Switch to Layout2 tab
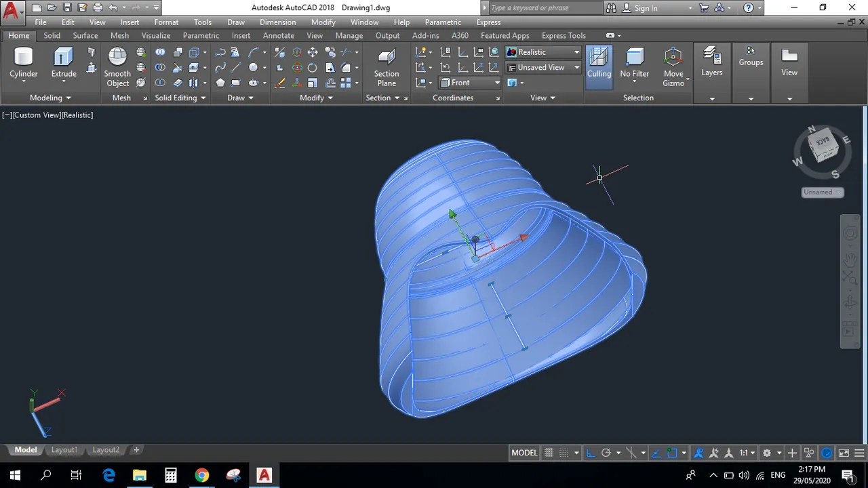 click(106, 450)
